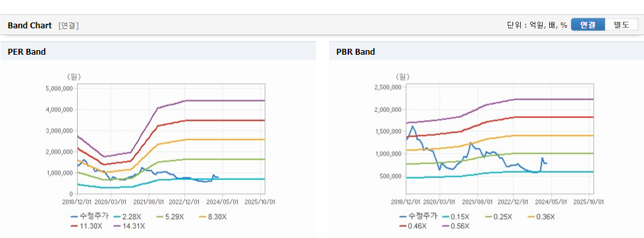644x238 pixels.
Task: Click 500,000 axis label in PBR chart
Action: click(x=390, y=176)
